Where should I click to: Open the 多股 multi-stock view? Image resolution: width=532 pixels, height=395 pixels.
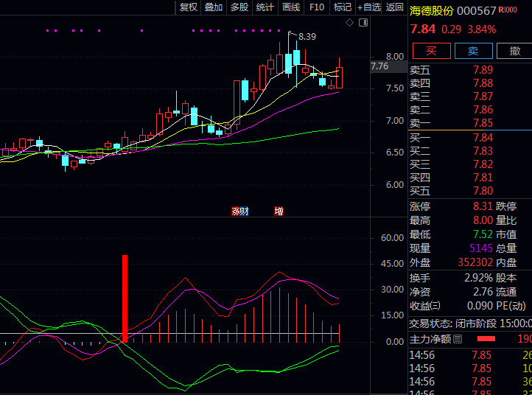239,7
